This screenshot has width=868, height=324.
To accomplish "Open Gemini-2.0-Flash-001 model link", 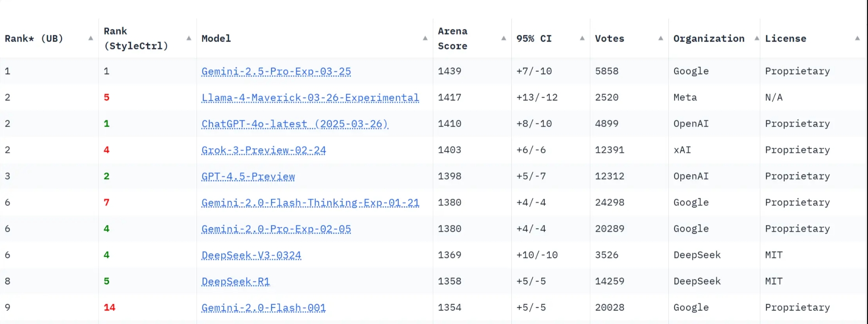I will click(263, 307).
